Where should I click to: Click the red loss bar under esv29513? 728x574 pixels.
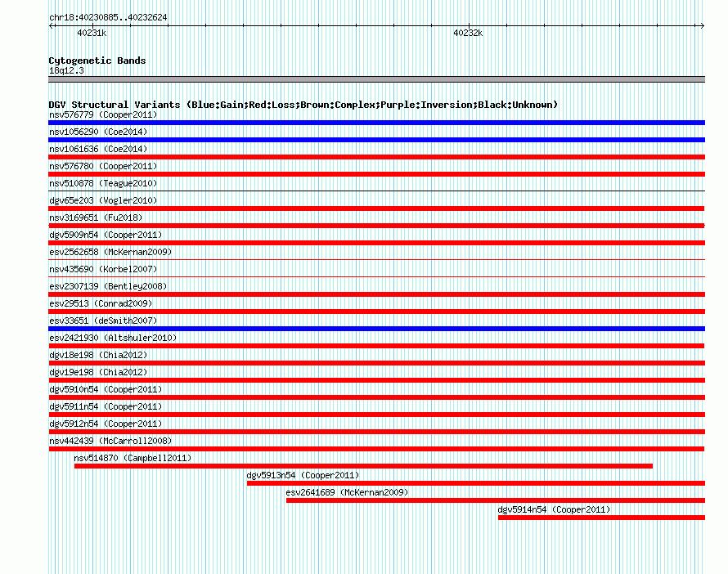(376, 312)
